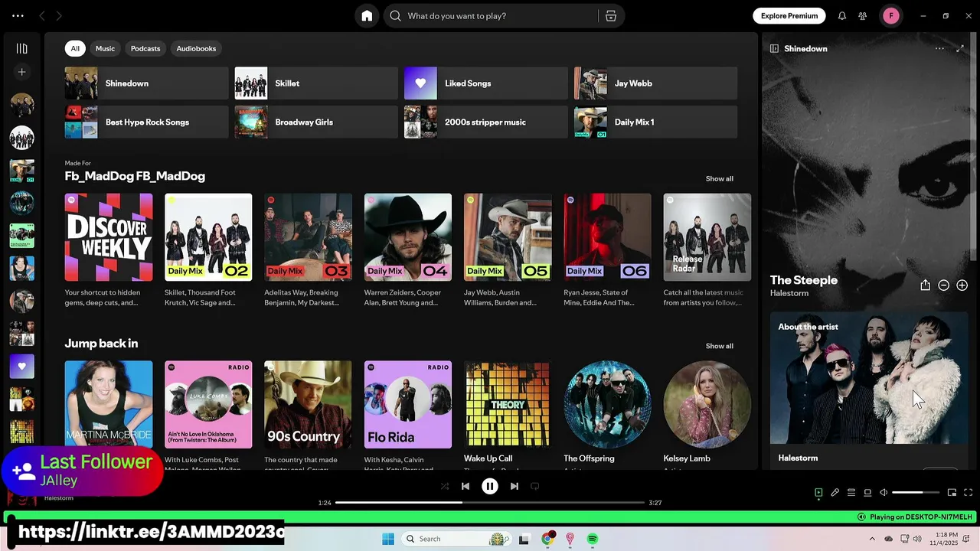Share The Steeple with share icon
980x551 pixels.
(x=925, y=285)
